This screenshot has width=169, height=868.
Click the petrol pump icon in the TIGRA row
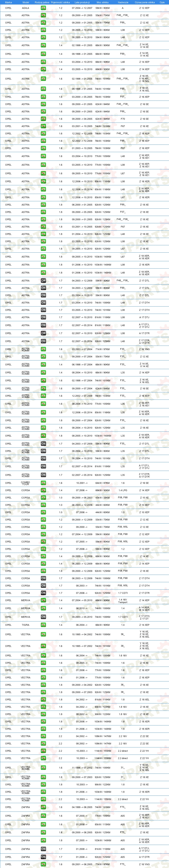(x=43, y=625)
